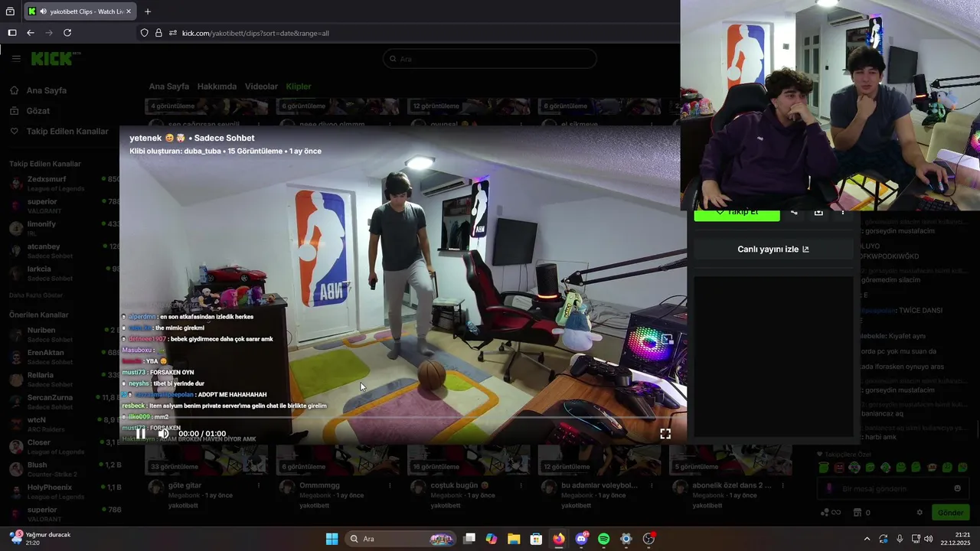Open Spotify from taskbar
980x551 pixels.
[603, 539]
